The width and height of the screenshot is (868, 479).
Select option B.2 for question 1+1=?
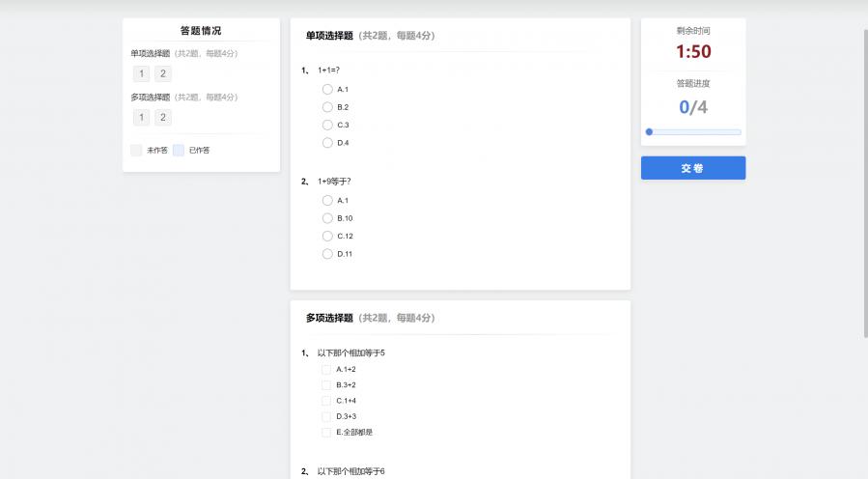tap(327, 107)
